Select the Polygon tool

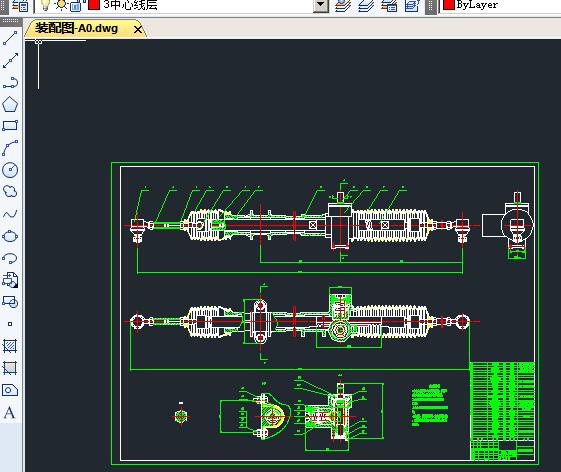pos(10,104)
